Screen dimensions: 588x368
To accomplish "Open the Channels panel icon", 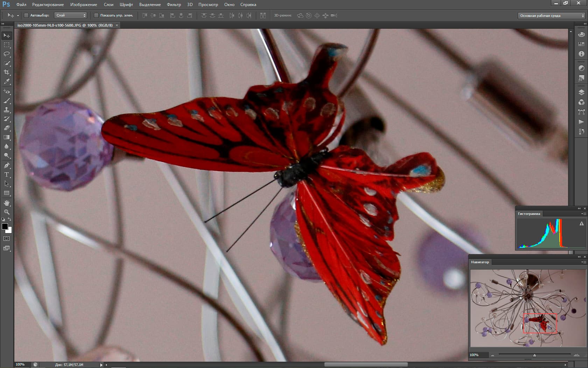I will point(581,102).
